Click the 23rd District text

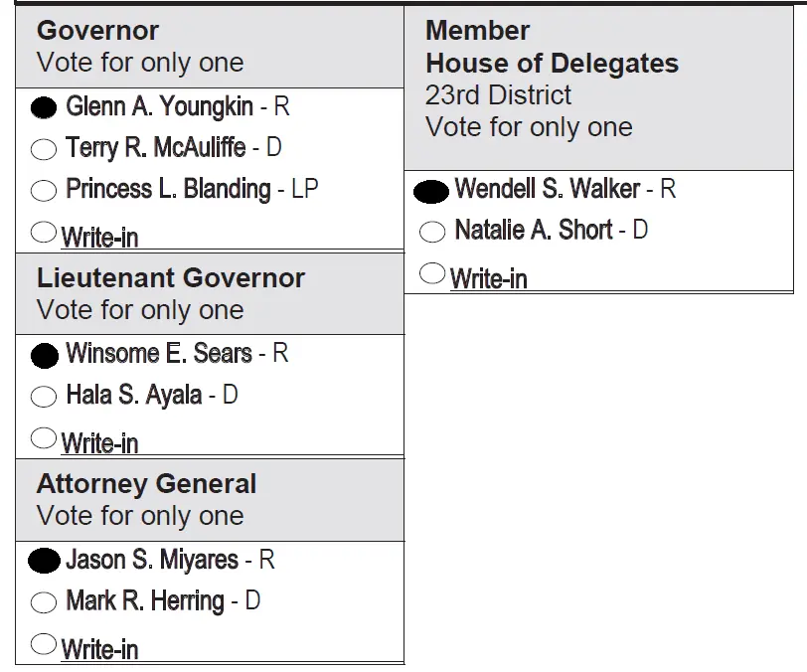pyautogui.click(x=498, y=95)
